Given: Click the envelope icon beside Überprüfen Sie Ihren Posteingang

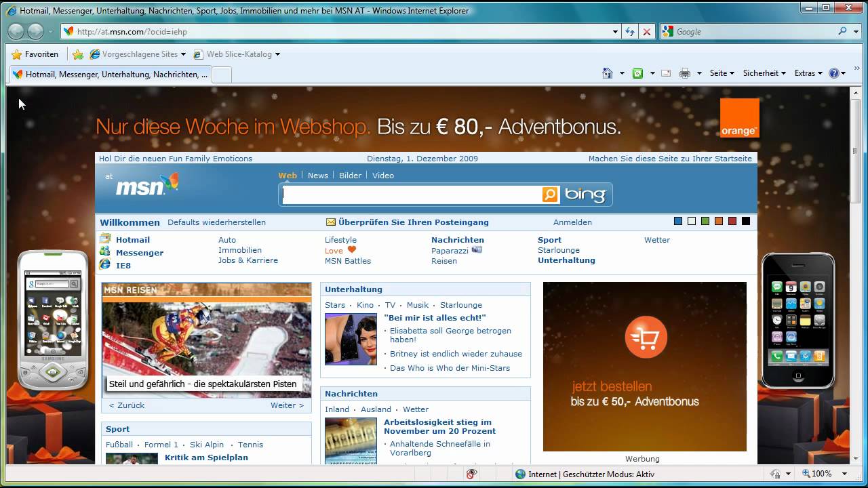Looking at the screenshot, I should tap(331, 222).
